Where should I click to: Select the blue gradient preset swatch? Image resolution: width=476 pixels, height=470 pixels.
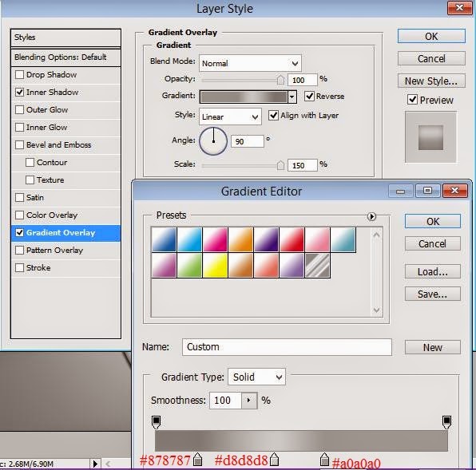pos(164,240)
